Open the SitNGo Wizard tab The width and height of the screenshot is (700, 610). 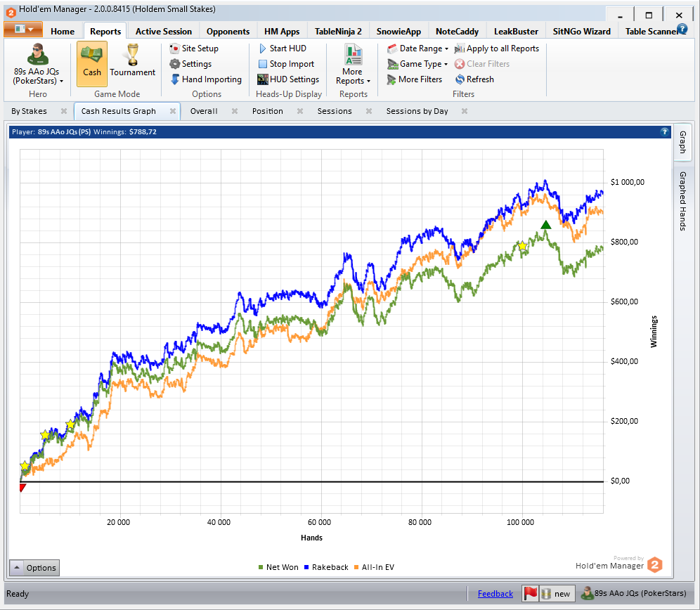[582, 31]
